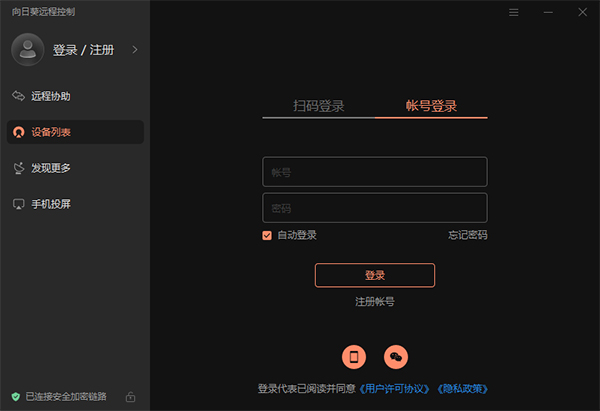Focus the 帐号 input field
Image resolution: width=600 pixels, height=411 pixels.
coord(375,172)
